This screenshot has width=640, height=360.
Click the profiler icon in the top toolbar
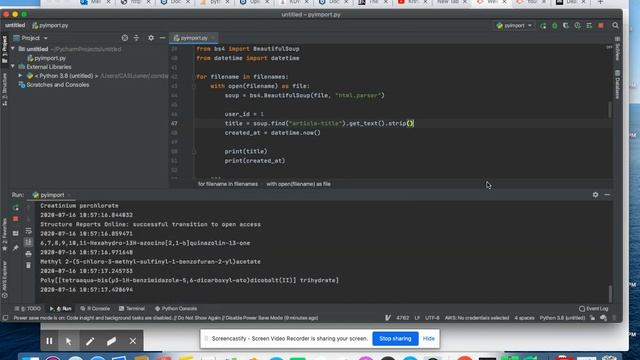pyautogui.click(x=577, y=26)
